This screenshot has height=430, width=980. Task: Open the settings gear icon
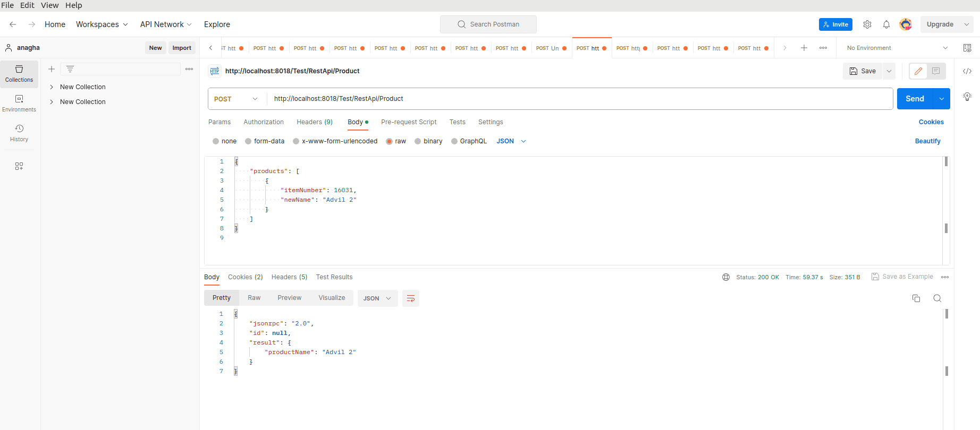point(867,24)
